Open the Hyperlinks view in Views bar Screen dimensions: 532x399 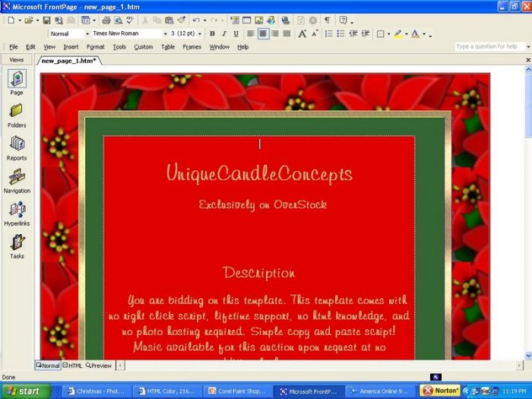17,214
